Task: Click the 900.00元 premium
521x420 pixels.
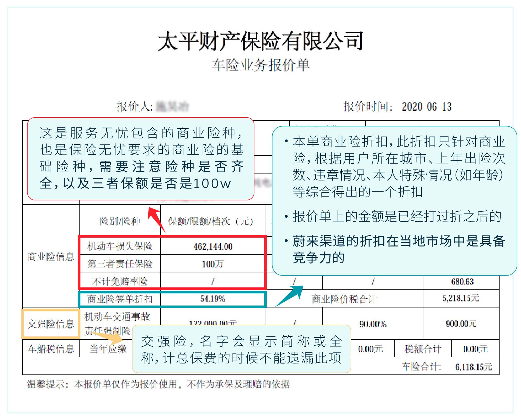Action: pos(461,324)
